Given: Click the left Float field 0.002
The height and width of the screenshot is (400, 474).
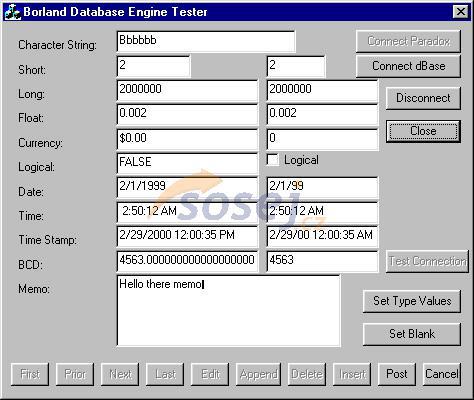Looking at the screenshot, I should (187, 115).
